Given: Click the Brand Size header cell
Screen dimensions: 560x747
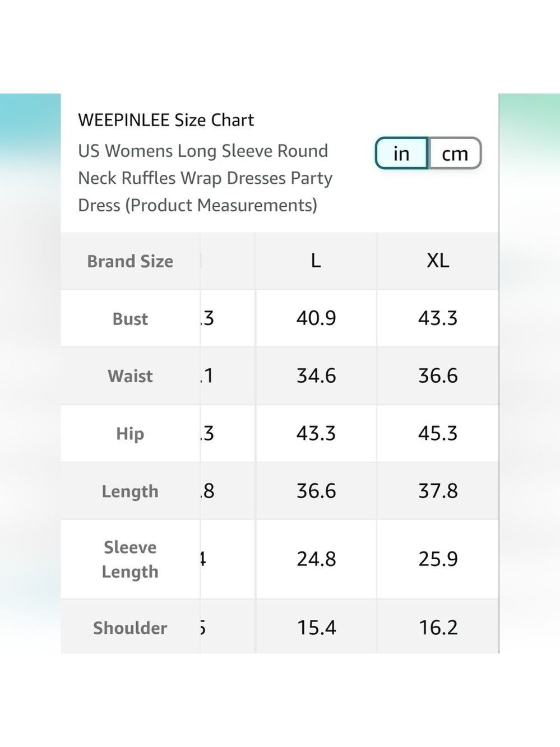Looking at the screenshot, I should (x=130, y=261).
